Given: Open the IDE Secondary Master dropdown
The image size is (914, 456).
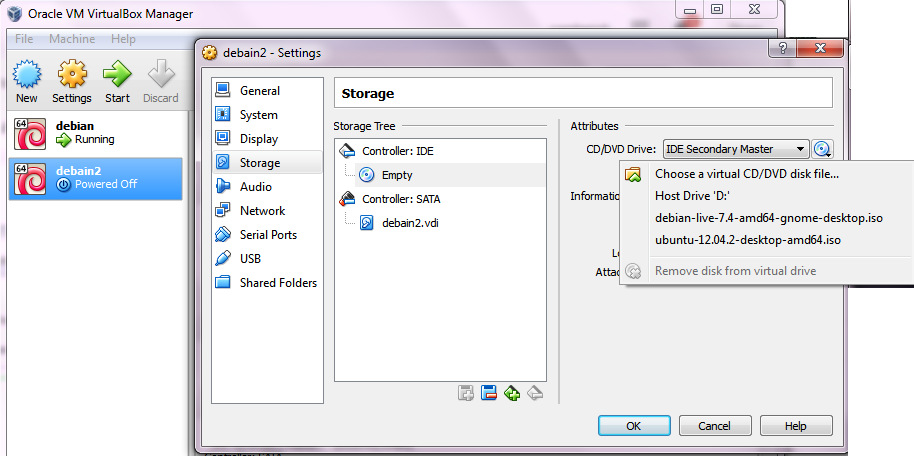Looking at the screenshot, I should click(736, 149).
